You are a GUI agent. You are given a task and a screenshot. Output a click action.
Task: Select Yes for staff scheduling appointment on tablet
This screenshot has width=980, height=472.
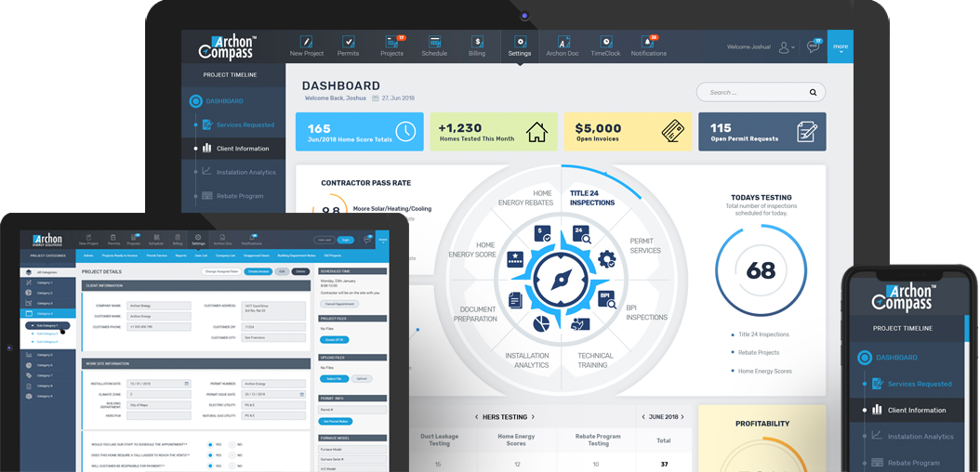click(210, 444)
